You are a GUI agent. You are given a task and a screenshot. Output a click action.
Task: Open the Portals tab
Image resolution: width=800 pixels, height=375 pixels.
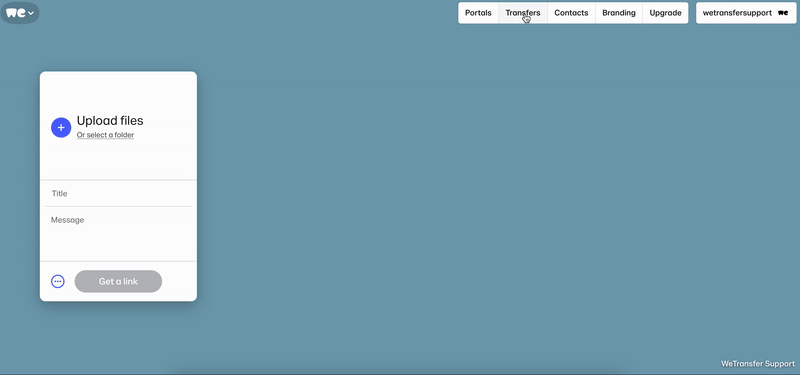tap(478, 13)
